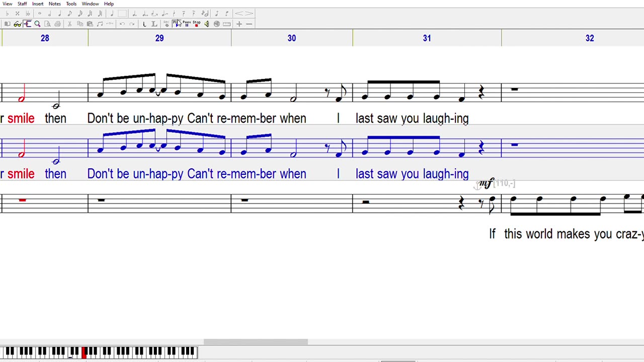This screenshot has height=362, width=644.
Task: Click measure number 29 marker
Action: 159,38
